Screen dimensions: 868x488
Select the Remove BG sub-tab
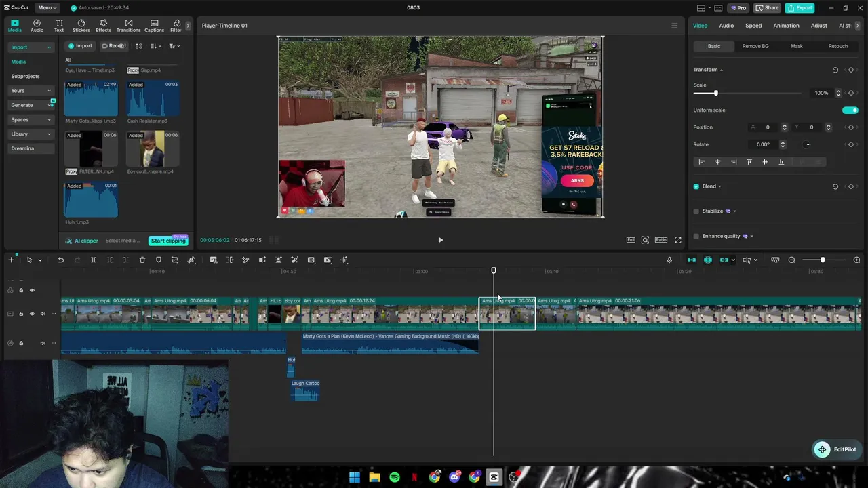point(755,46)
